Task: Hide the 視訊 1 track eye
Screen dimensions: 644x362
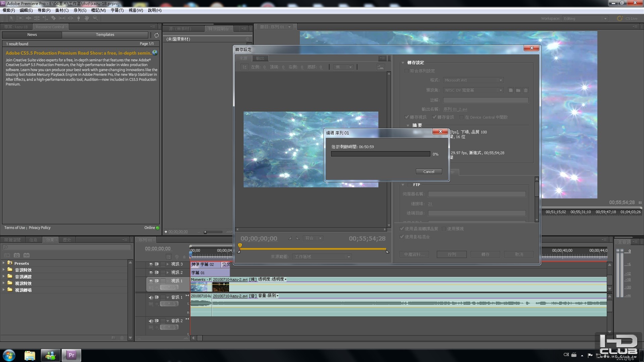Action: pos(151,281)
